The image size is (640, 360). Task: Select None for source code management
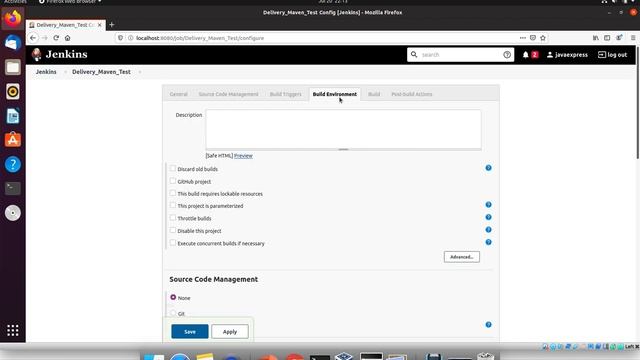(173, 297)
